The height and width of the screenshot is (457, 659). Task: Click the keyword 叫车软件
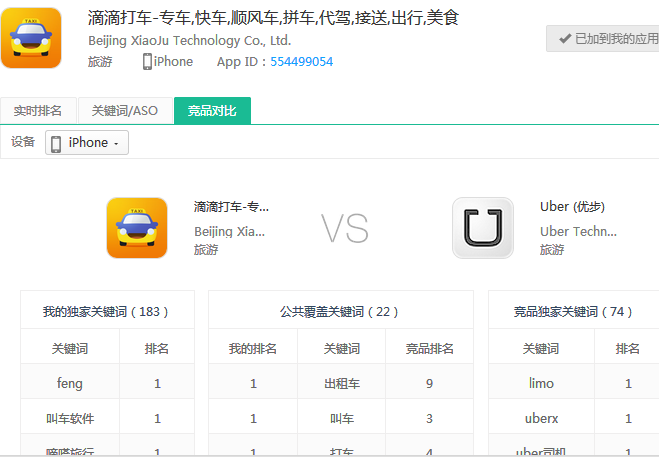[69, 418]
